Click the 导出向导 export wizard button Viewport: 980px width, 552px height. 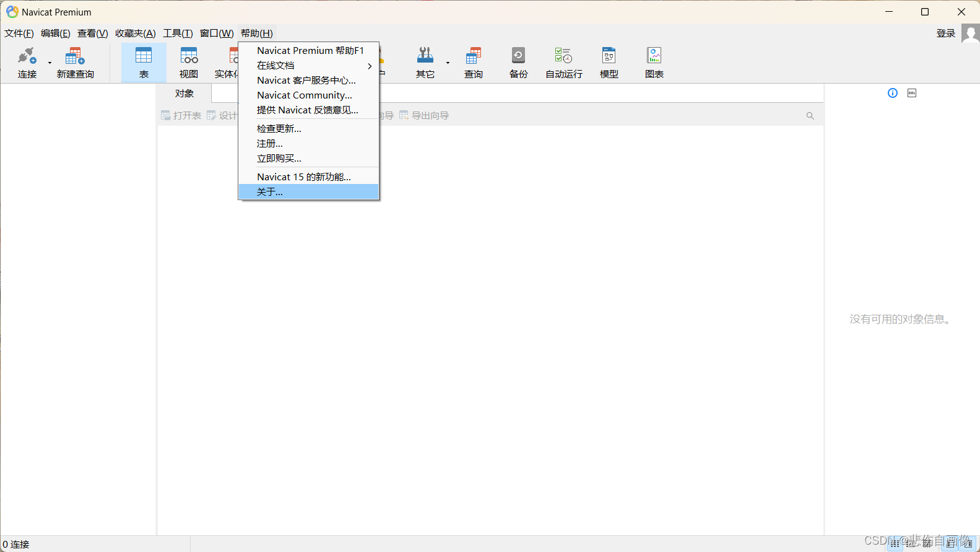pos(424,115)
